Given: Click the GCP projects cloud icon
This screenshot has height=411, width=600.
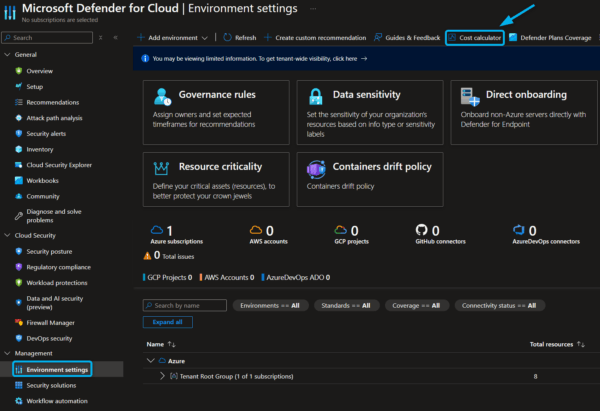Looking at the screenshot, I should coord(341,230).
